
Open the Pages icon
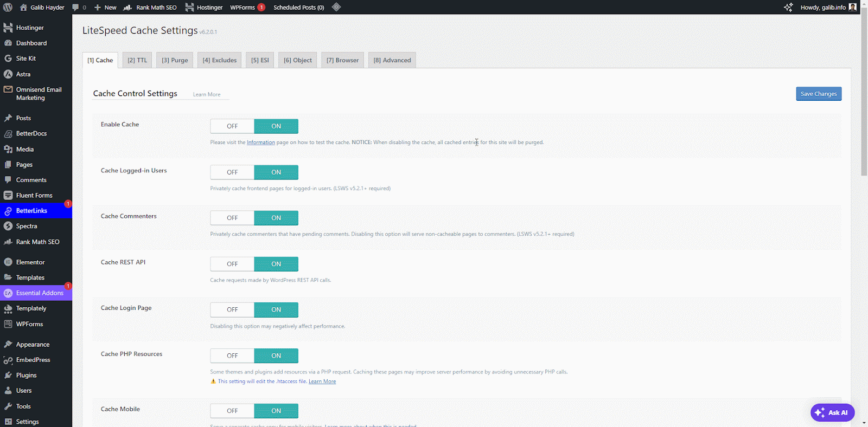point(8,164)
